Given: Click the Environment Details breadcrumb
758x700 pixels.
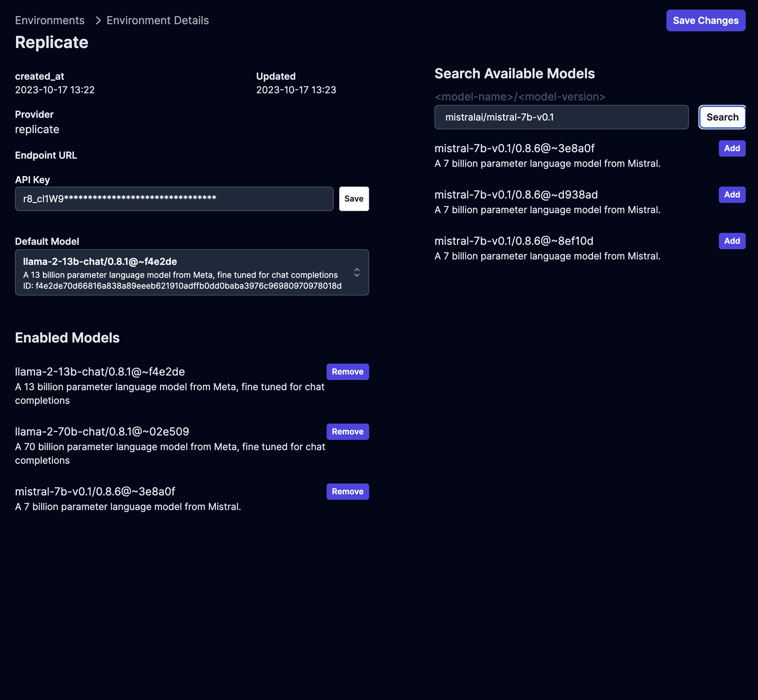Looking at the screenshot, I should tap(157, 20).
